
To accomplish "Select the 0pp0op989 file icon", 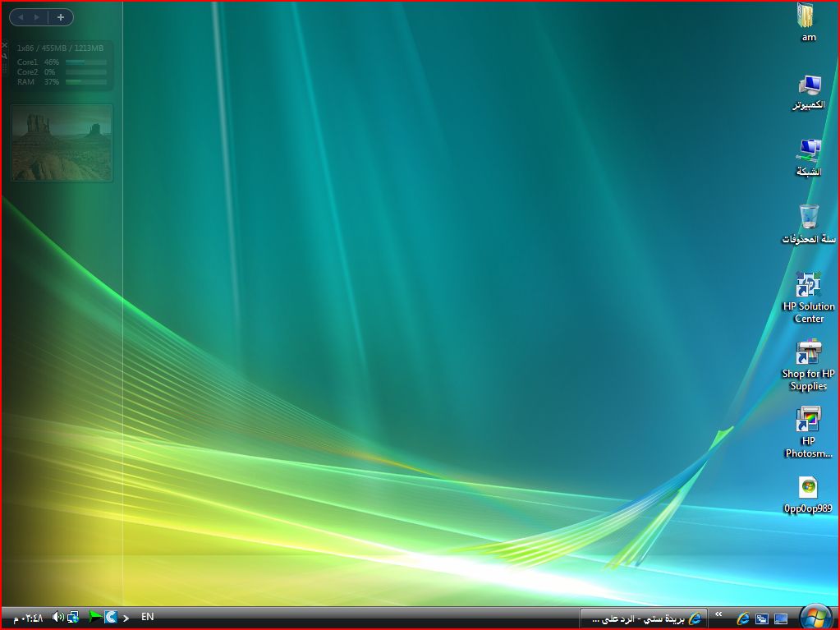I will coord(809,495).
